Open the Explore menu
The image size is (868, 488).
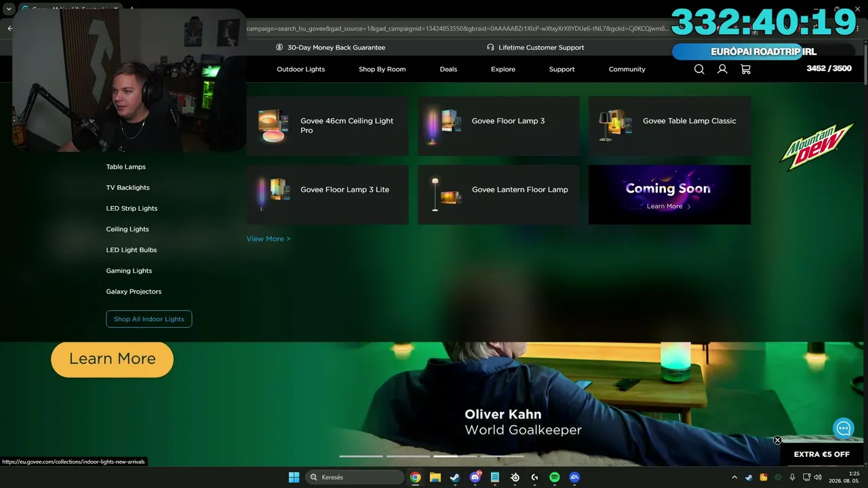tap(503, 69)
